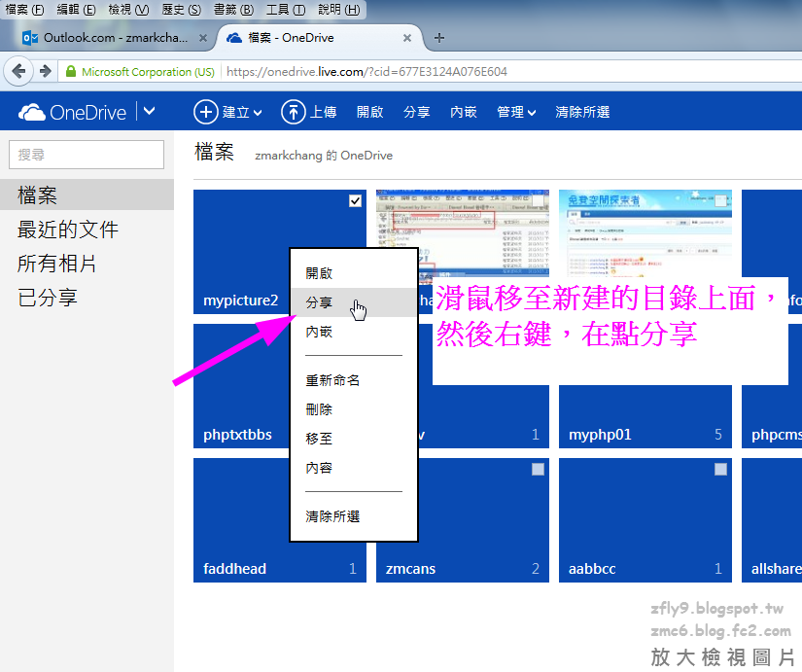Viewport: 802px width, 672px height.
Task: Choose 分享 in the context menu
Action: pyautogui.click(x=354, y=302)
